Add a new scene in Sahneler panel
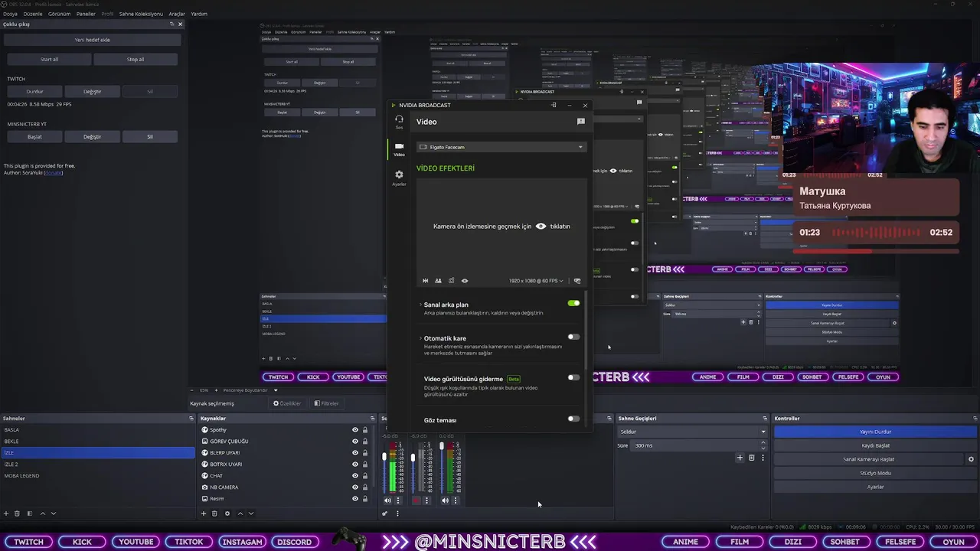This screenshot has height=551, width=980. [x=6, y=514]
